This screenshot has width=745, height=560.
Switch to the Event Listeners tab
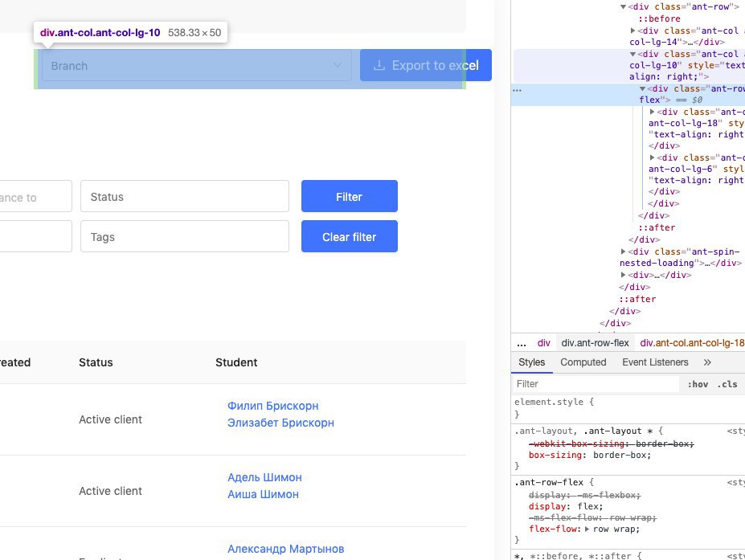click(x=655, y=362)
